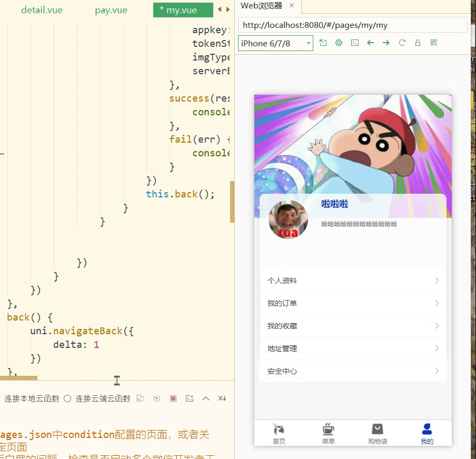Open the browser settings gear icon
The image size is (476, 459).
(339, 43)
